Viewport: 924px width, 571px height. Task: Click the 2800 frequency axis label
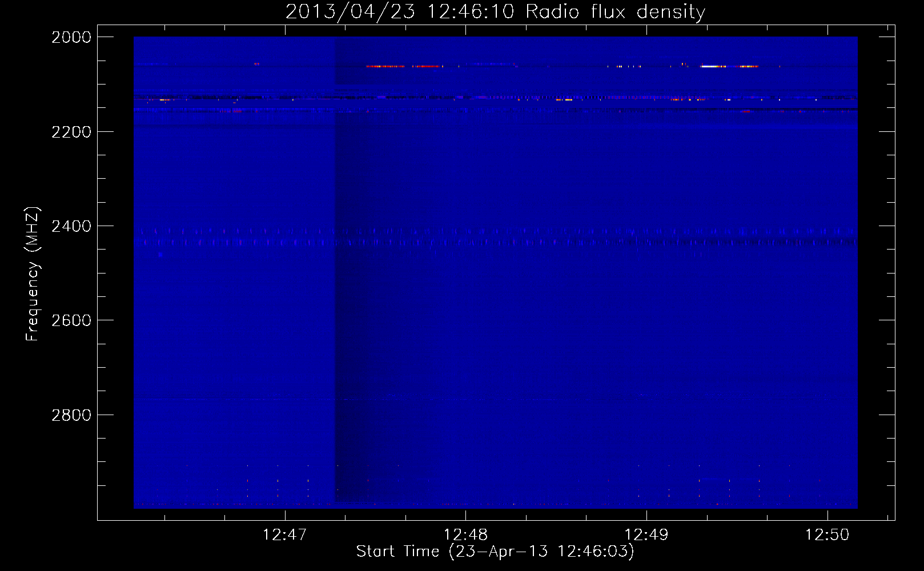pos(71,415)
